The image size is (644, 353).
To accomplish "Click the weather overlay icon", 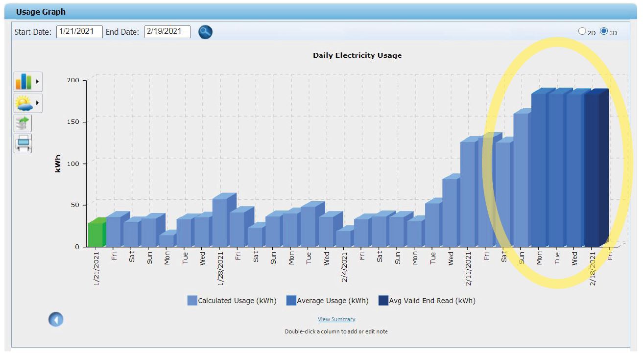I will click(x=24, y=103).
